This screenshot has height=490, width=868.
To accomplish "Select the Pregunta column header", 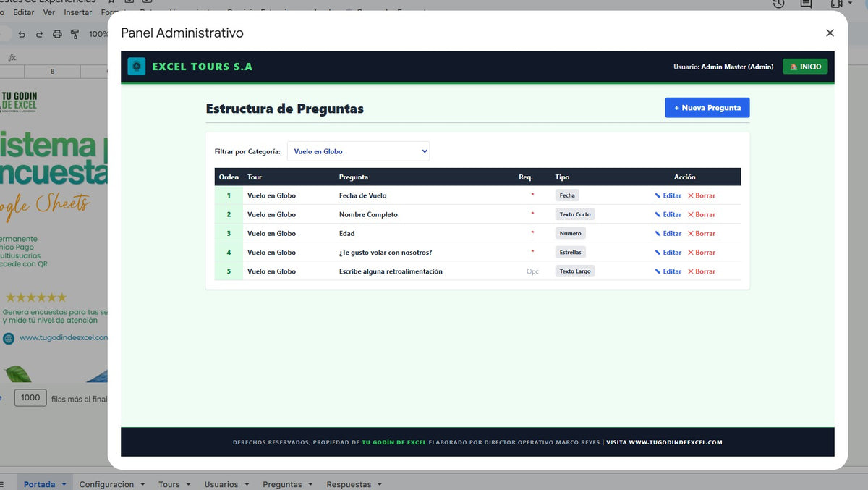I will [x=354, y=177].
